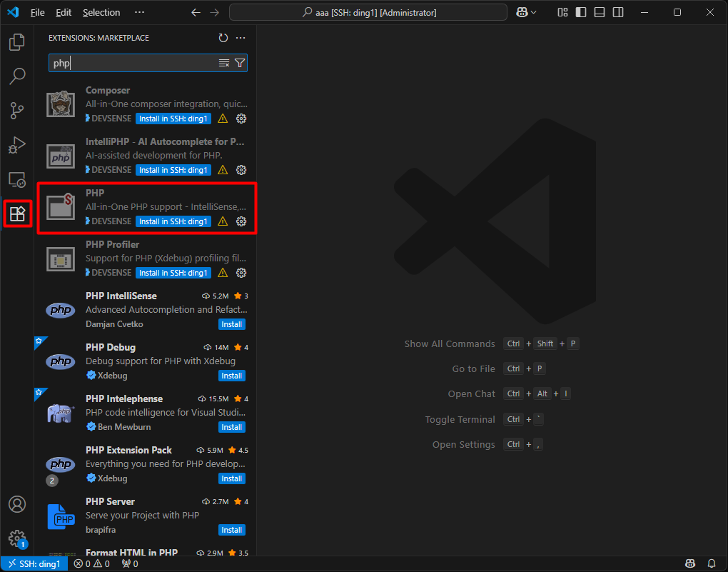Image resolution: width=728 pixels, height=572 pixels.
Task: Clear extensions search results
Action: [224, 63]
